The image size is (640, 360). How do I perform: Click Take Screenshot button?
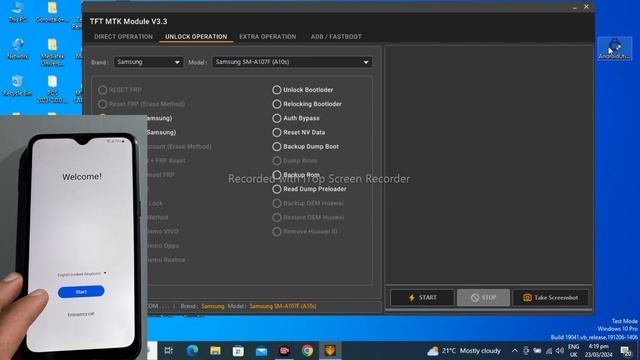(551, 298)
